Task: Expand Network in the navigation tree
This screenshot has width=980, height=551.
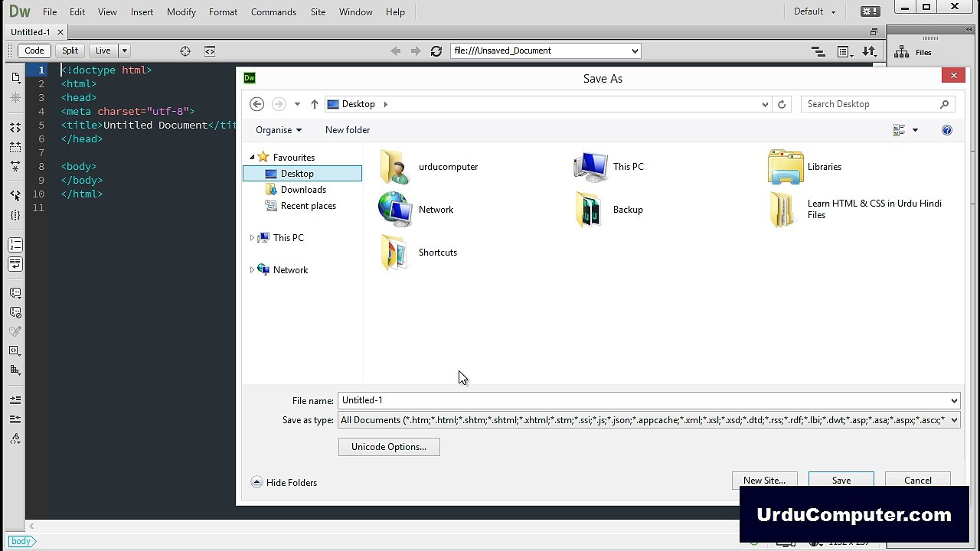Action: (x=252, y=270)
